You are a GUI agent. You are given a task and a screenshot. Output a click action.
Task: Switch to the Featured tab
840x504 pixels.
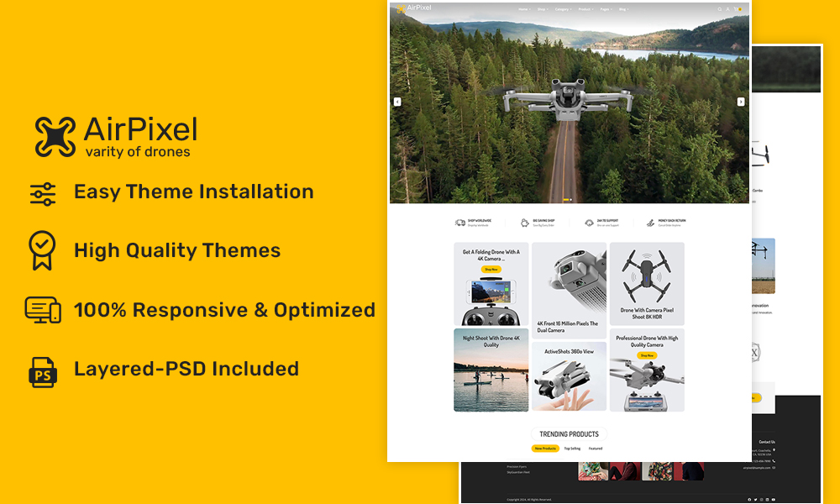tap(596, 449)
